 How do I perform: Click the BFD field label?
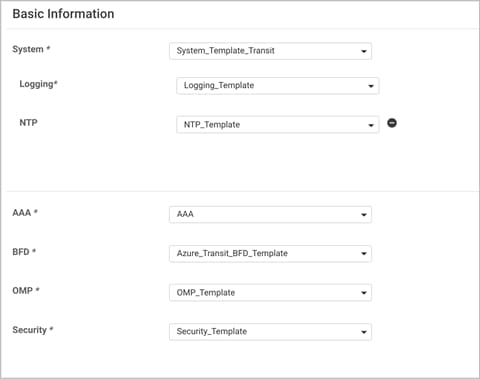pyautogui.click(x=24, y=252)
